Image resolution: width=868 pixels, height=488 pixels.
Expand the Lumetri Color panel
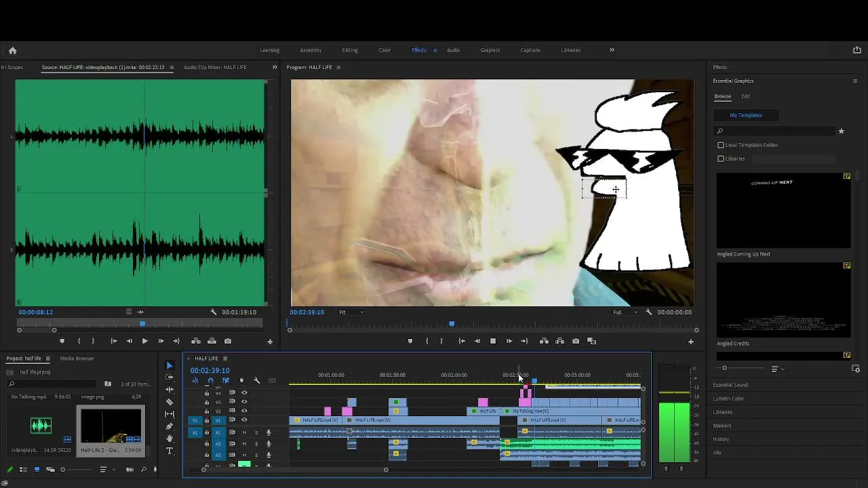point(729,399)
